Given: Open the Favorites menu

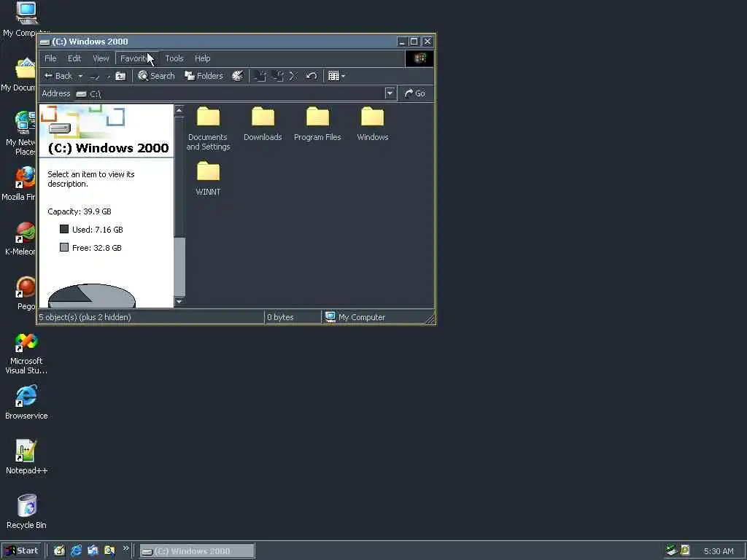Looking at the screenshot, I should click(x=136, y=58).
